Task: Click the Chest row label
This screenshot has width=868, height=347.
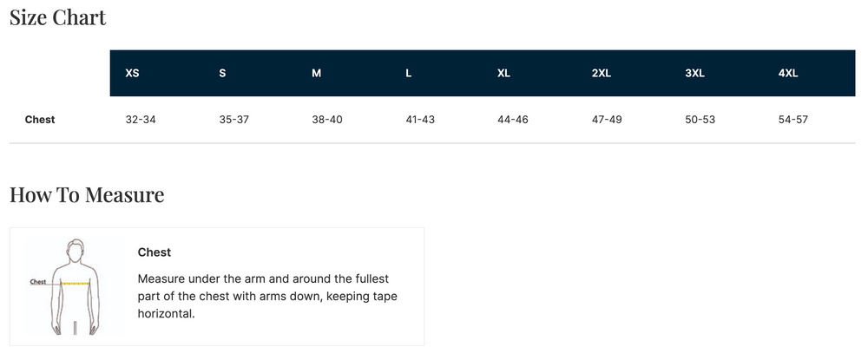Action: click(x=40, y=120)
